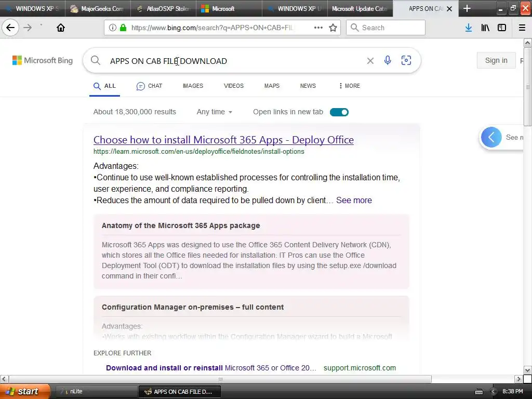View site information icon in address bar
The height and width of the screenshot is (399, 532).
[113, 28]
